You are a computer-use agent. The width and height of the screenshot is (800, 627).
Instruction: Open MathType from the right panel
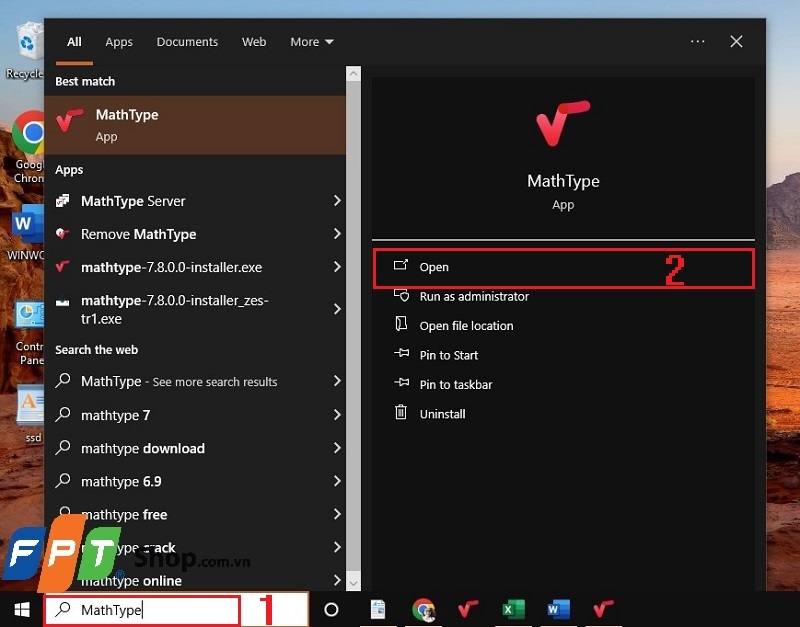pyautogui.click(x=434, y=267)
